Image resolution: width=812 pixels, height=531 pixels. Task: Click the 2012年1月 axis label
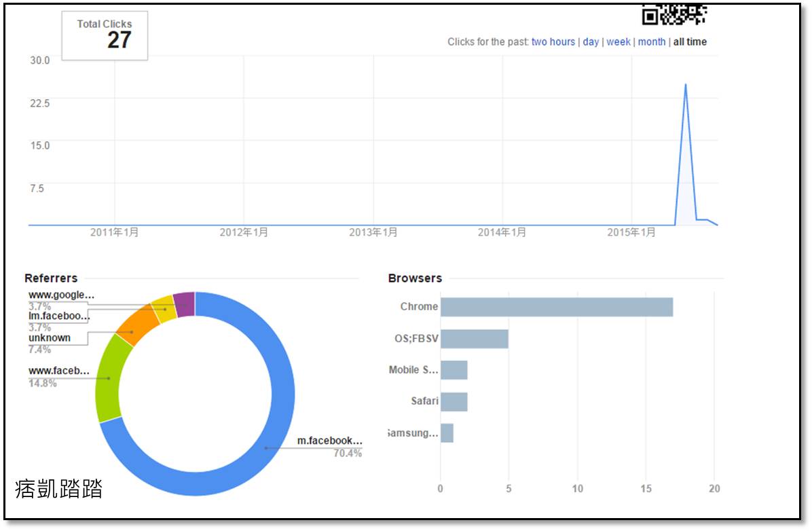pyautogui.click(x=244, y=233)
